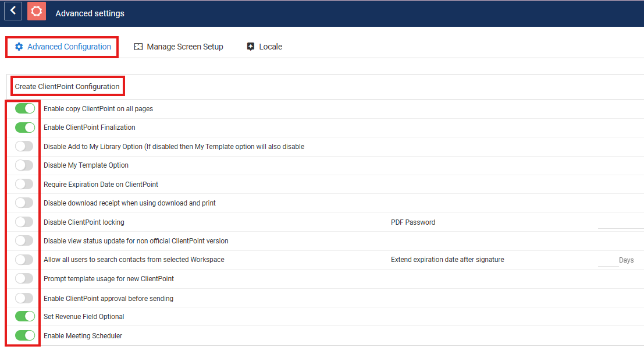Click the Create ClientPoint Configuration heading
The image size is (644, 347).
pos(67,86)
